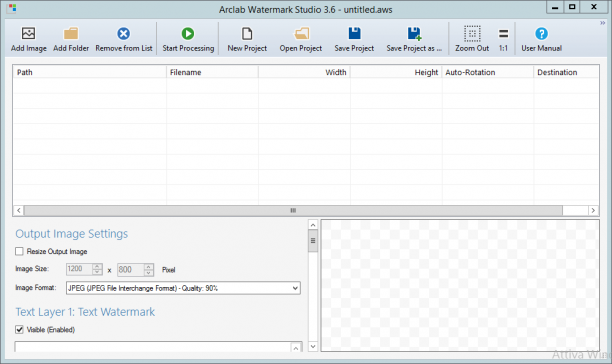
Task: Start Processing with the green play icon
Action: [x=188, y=34]
